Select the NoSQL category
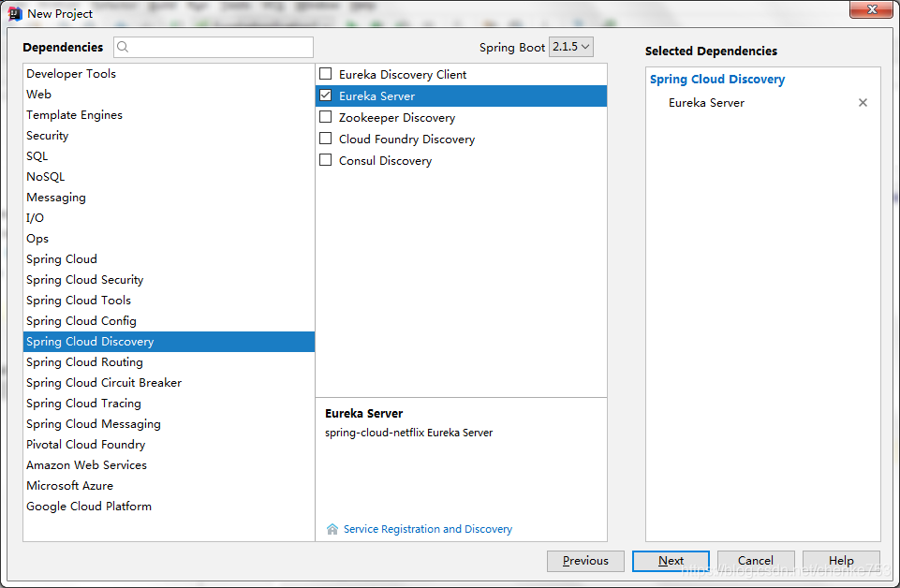 coord(169,177)
